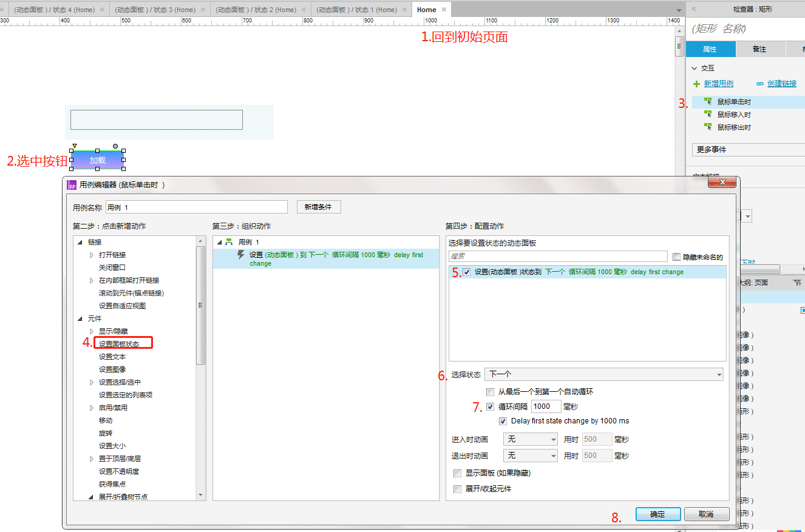Enable 展开/收起元件 checkbox
The image size is (805, 532).
458,489
